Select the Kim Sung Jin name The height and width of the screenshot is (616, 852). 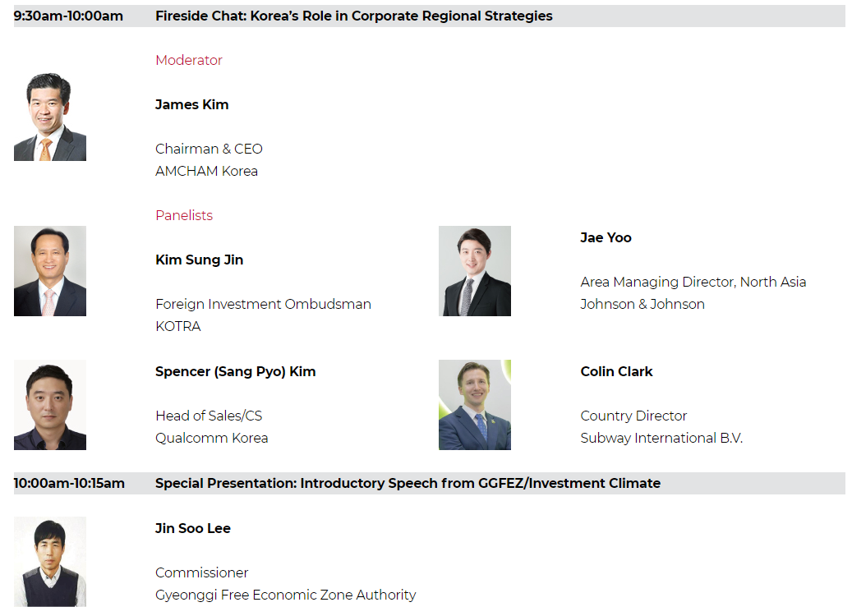click(200, 260)
